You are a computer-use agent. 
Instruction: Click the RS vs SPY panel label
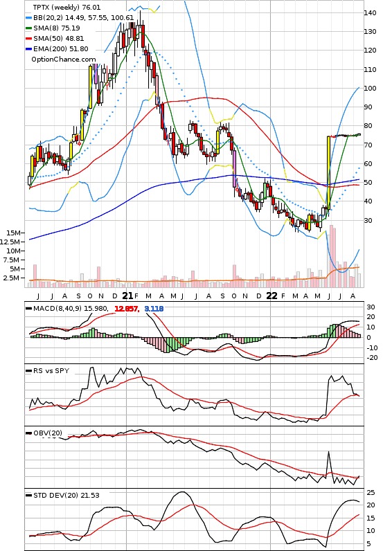51,371
